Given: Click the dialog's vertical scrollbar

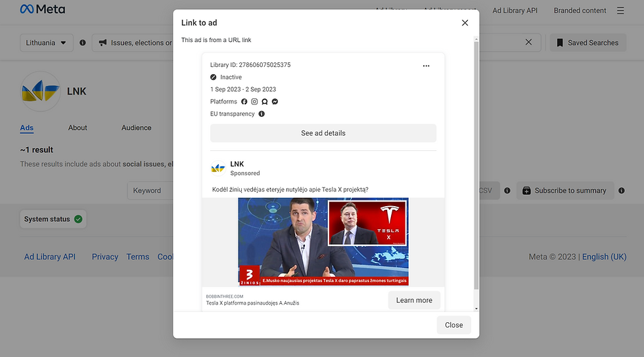Looking at the screenshot, I should click(x=476, y=164).
